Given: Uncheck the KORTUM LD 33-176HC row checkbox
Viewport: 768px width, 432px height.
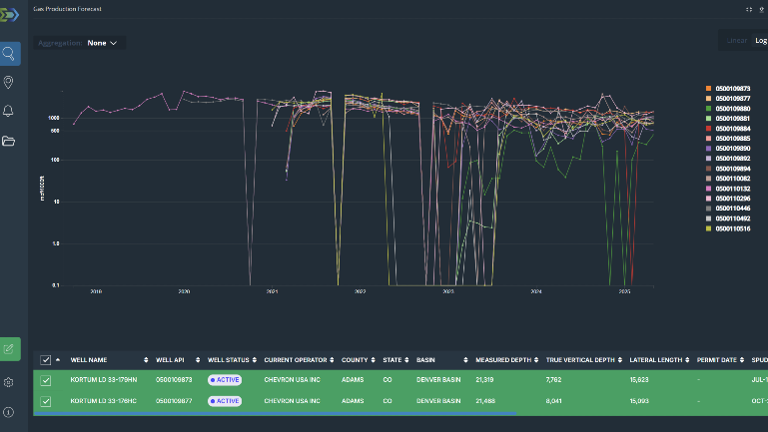Looking at the screenshot, I should [45, 401].
